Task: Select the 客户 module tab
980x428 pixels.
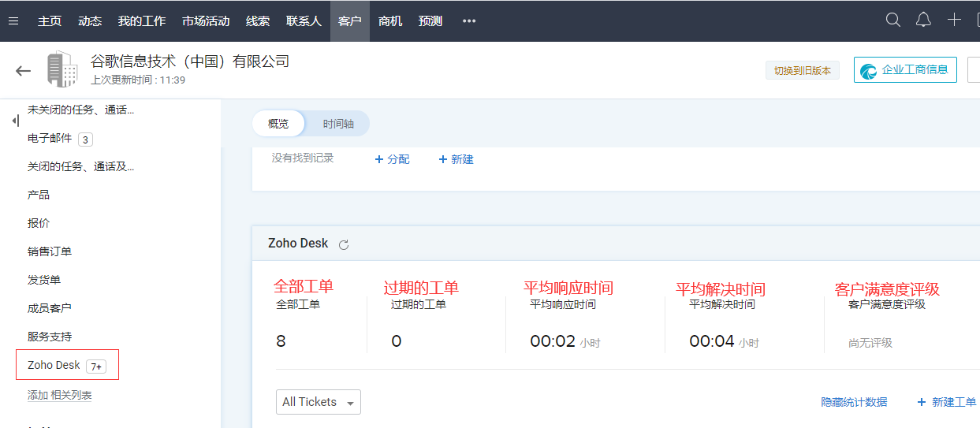Action: tap(350, 21)
